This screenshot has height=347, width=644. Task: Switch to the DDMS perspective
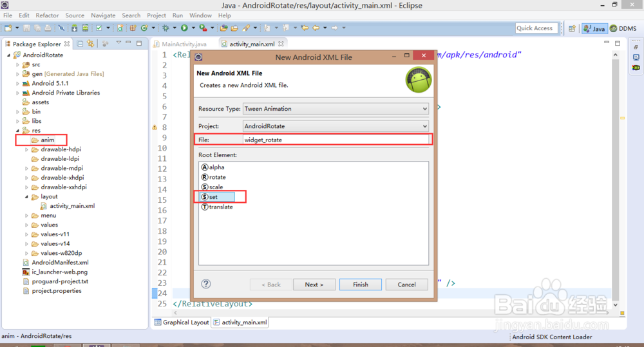[x=623, y=28]
